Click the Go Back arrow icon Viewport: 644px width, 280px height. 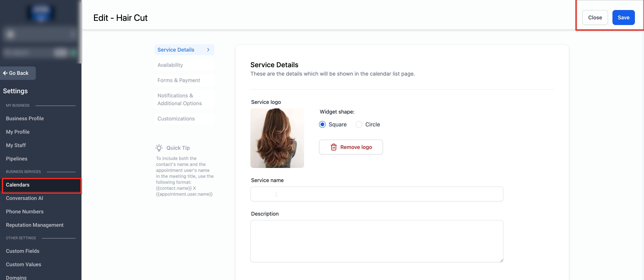point(5,73)
